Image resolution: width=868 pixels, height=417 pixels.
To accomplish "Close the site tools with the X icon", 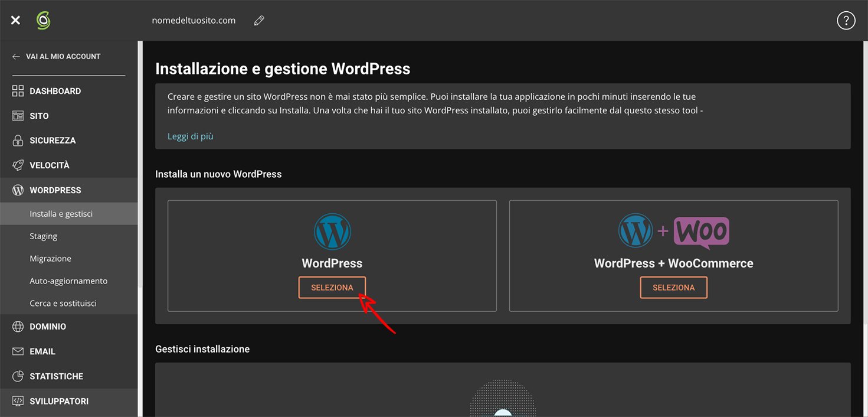I will click(15, 21).
